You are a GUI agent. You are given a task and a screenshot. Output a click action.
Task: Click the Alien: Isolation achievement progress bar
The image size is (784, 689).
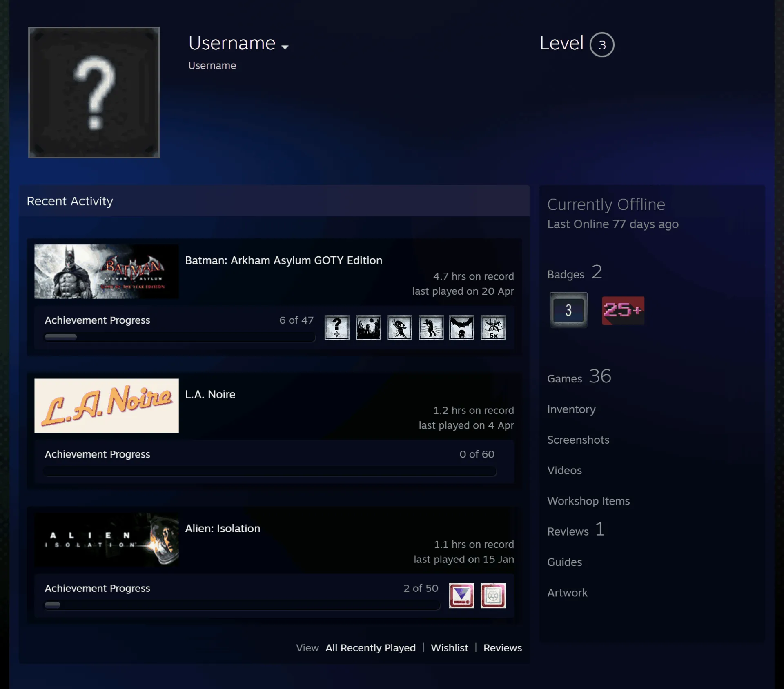point(242,605)
